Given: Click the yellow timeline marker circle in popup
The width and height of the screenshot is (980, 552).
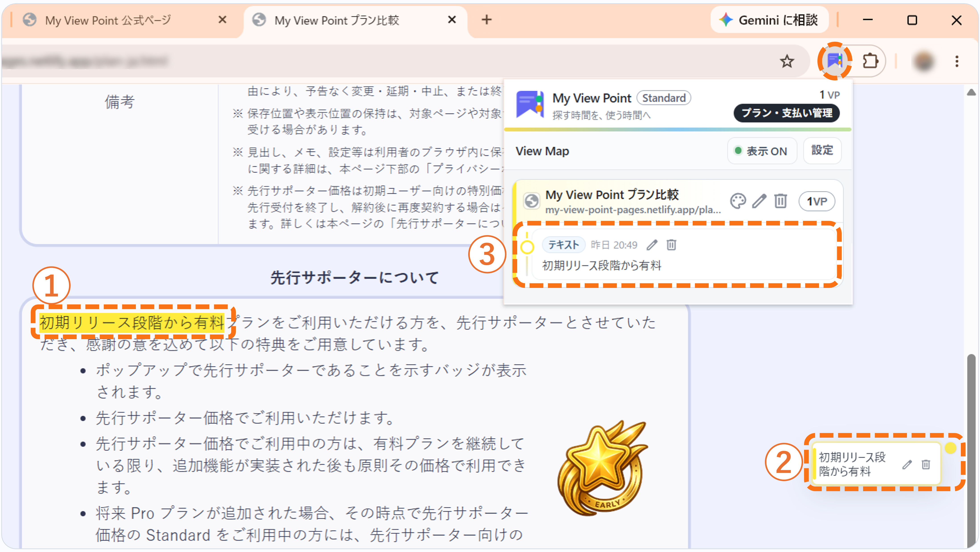Looking at the screenshot, I should coord(527,247).
